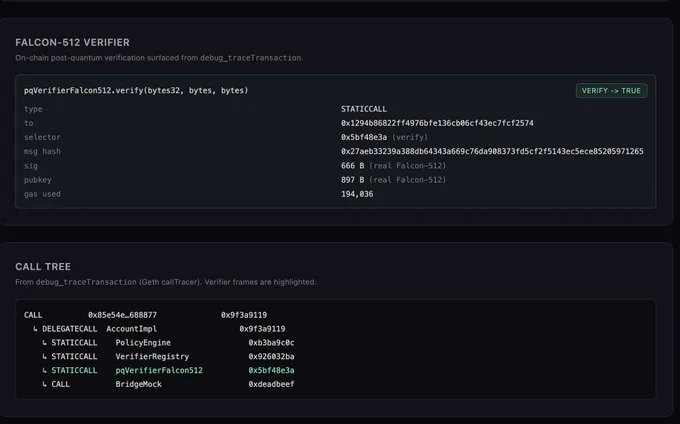Select the verifier contract address value
680x424 pixels.
(437, 123)
